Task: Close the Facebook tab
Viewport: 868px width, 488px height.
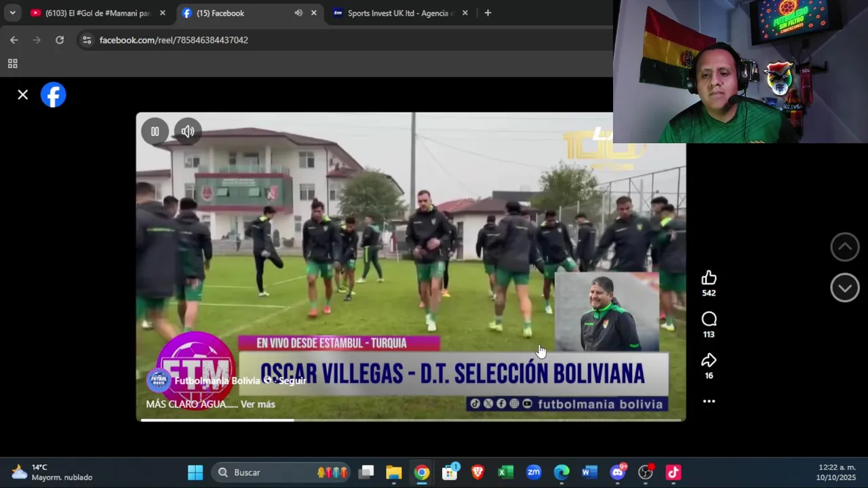Action: [x=313, y=13]
